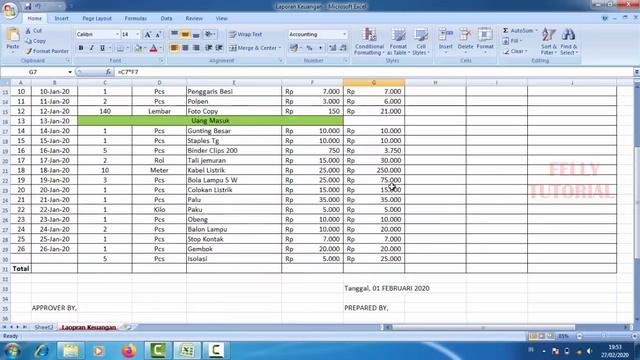This screenshot has height=360, width=640.
Task: Open Conditional Formatting menu
Action: pyautogui.click(x=369, y=41)
